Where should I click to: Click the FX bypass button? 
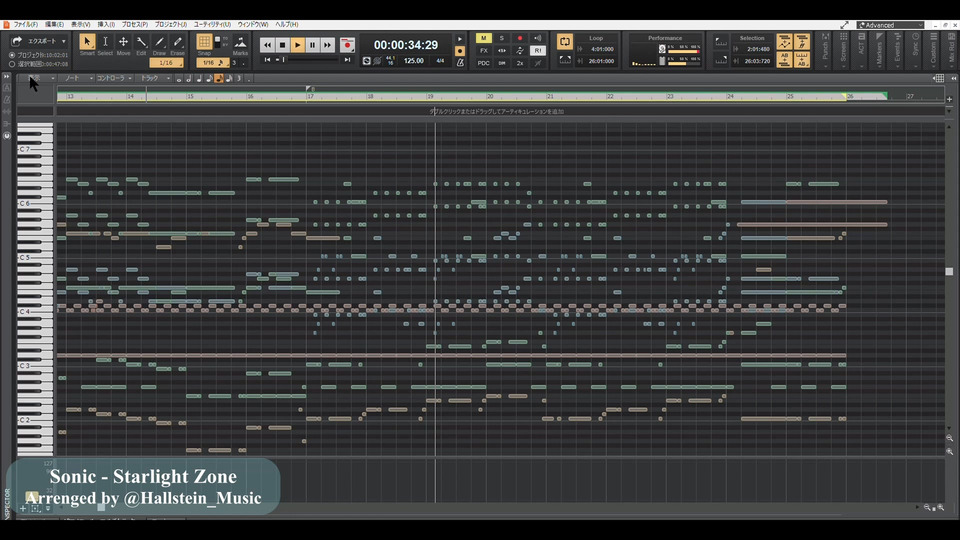click(x=484, y=50)
